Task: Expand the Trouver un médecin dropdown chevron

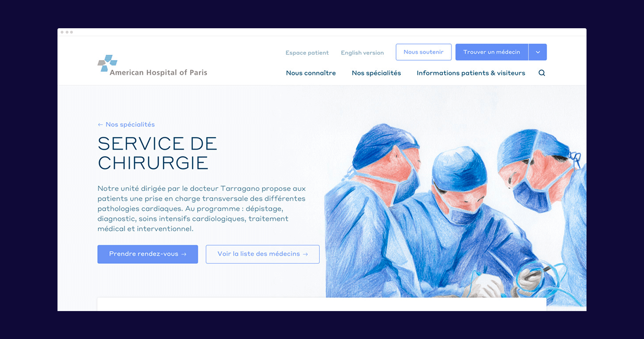Action: pyautogui.click(x=538, y=52)
